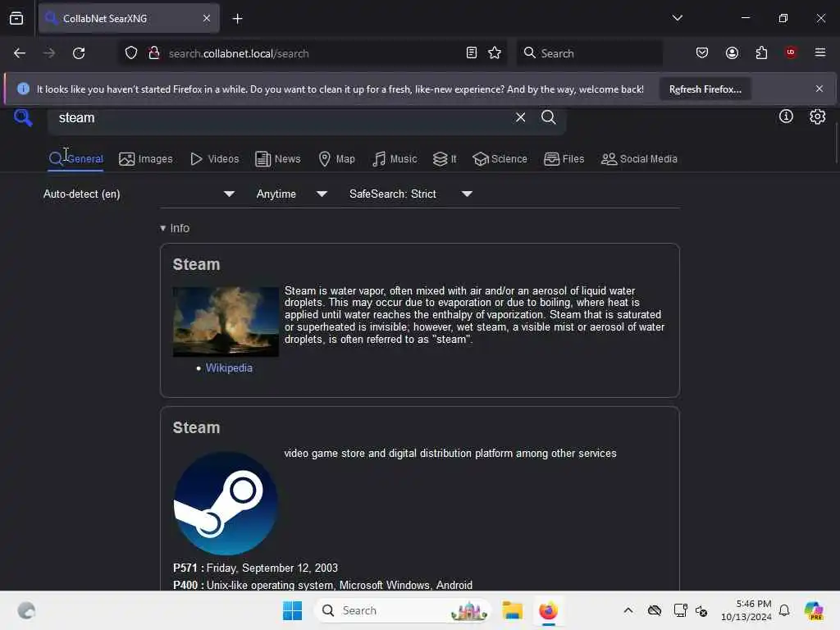Image resolution: width=840 pixels, height=630 pixels.
Task: Open the Windows Start menu
Action: coord(293,610)
